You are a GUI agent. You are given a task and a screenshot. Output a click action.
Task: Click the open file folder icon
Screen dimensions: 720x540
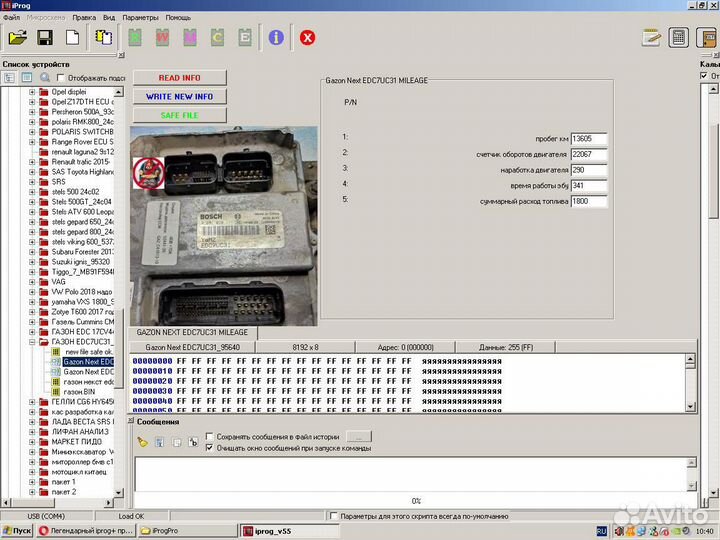17,38
